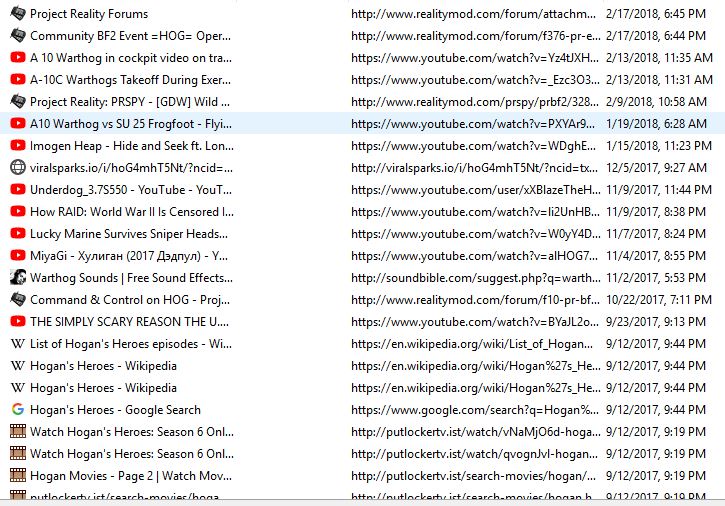This screenshot has width=725, height=506.
Task: Click Wikipedia icon for List of Hogan's Heroes episodes
Action: [x=17, y=344]
